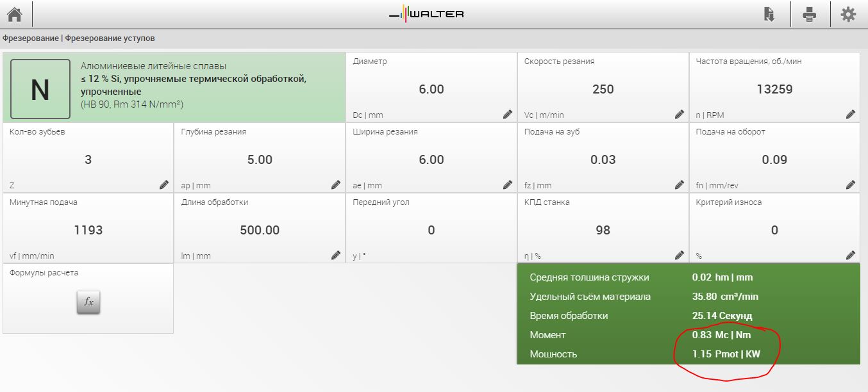This screenshot has height=392, width=868.
Task: Click the Момент result label
Action: point(548,335)
